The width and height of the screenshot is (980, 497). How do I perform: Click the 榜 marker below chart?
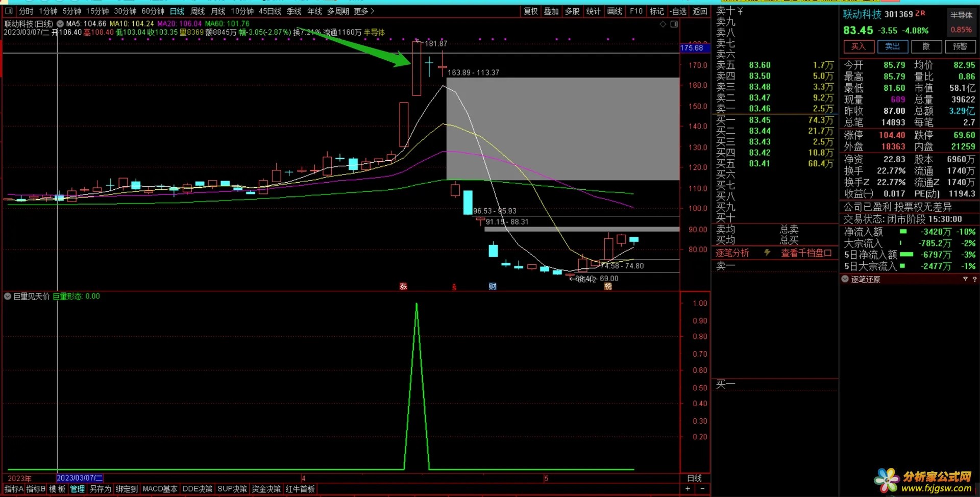click(x=608, y=286)
